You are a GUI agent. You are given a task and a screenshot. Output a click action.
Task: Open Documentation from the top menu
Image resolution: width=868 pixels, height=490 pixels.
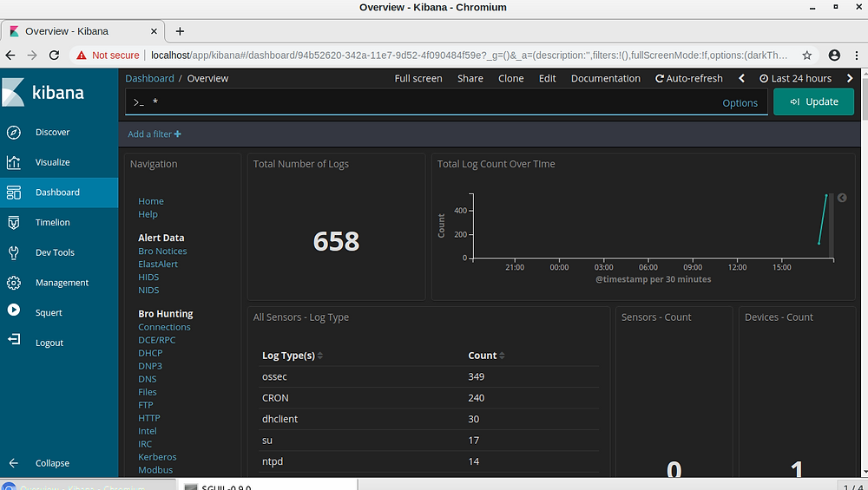(606, 79)
